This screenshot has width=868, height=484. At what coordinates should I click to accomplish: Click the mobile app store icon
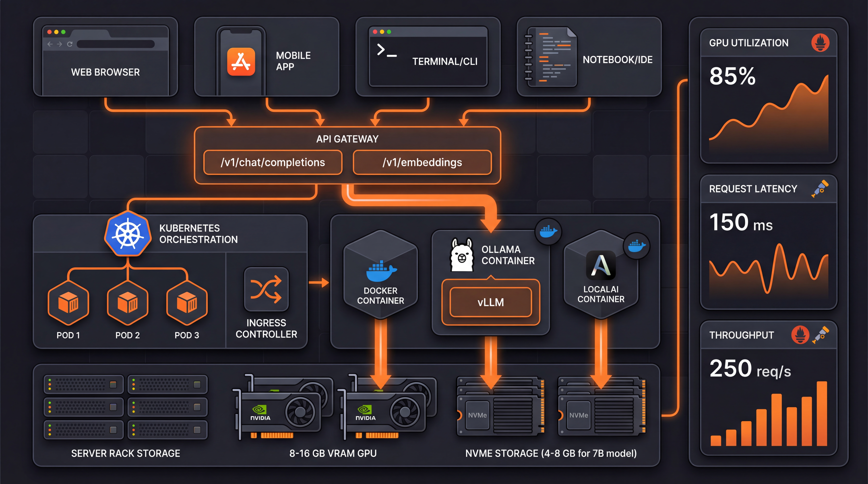point(241,62)
